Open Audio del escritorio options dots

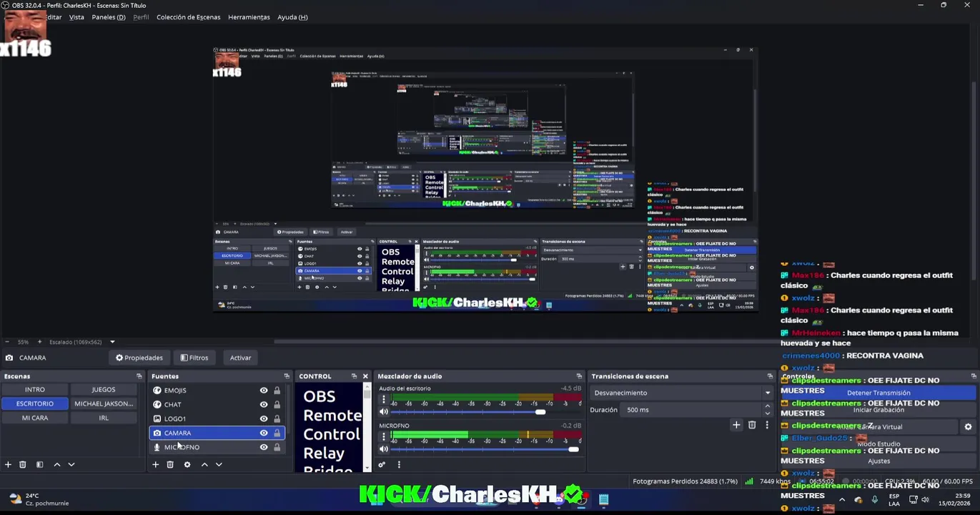384,400
